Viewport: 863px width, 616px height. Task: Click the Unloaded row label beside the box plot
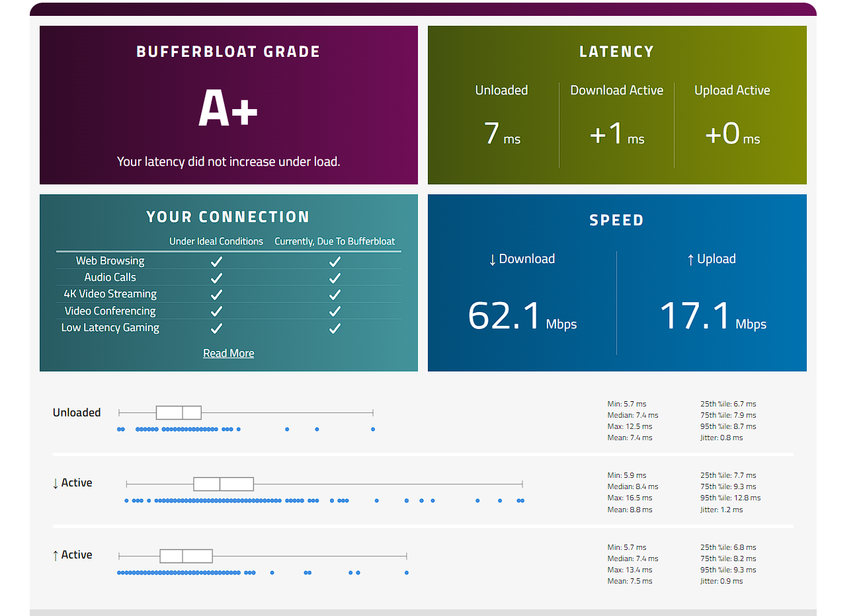(77, 413)
